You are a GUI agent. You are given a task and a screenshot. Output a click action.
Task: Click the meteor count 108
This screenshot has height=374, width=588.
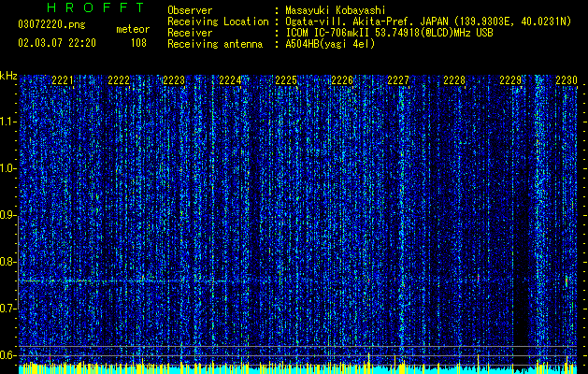(138, 43)
